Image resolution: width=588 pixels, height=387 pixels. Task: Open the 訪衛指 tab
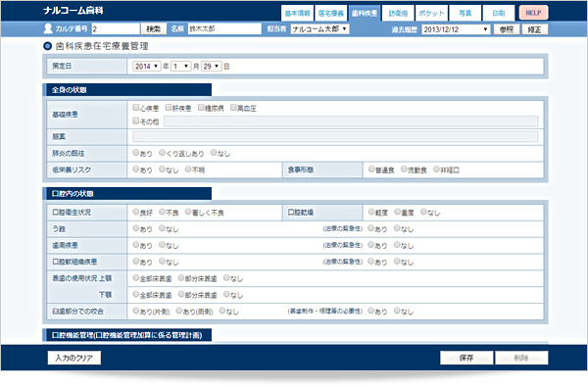pos(398,13)
